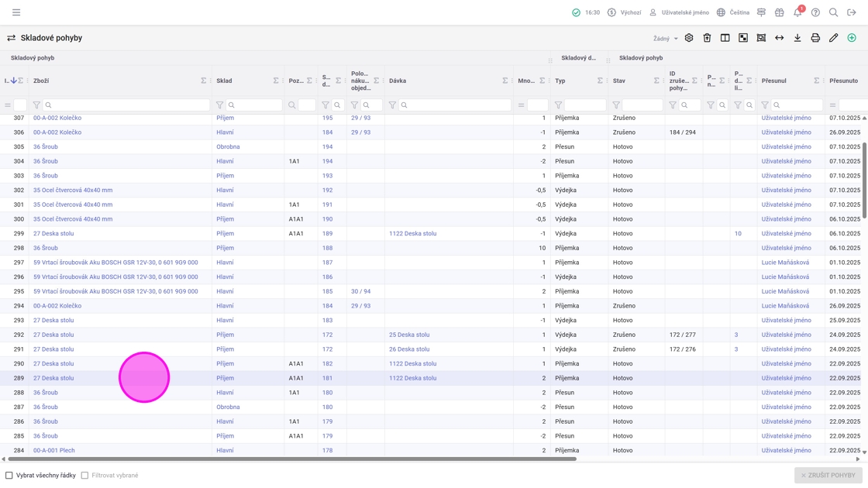Image resolution: width=868 pixels, height=488 pixels.
Task: Open the table settings gear icon
Action: (x=689, y=38)
